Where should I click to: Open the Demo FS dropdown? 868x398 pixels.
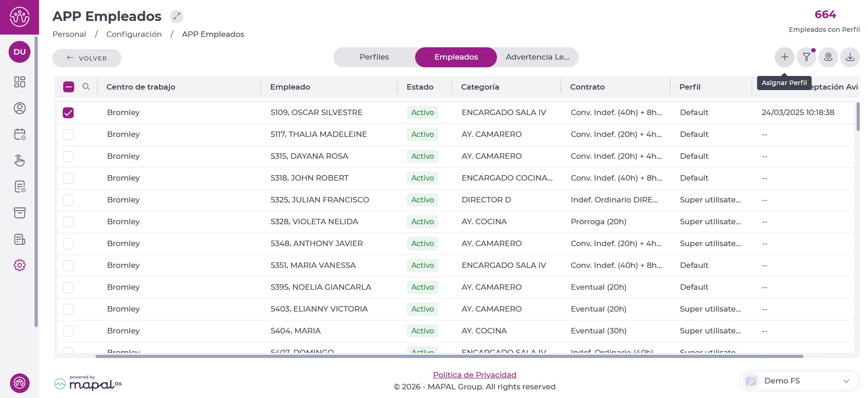(800, 381)
